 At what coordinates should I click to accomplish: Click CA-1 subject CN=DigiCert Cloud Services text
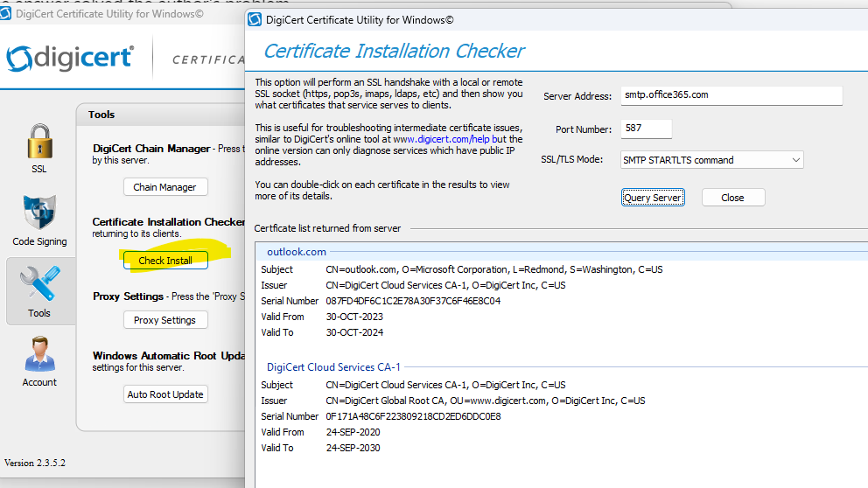(445, 385)
